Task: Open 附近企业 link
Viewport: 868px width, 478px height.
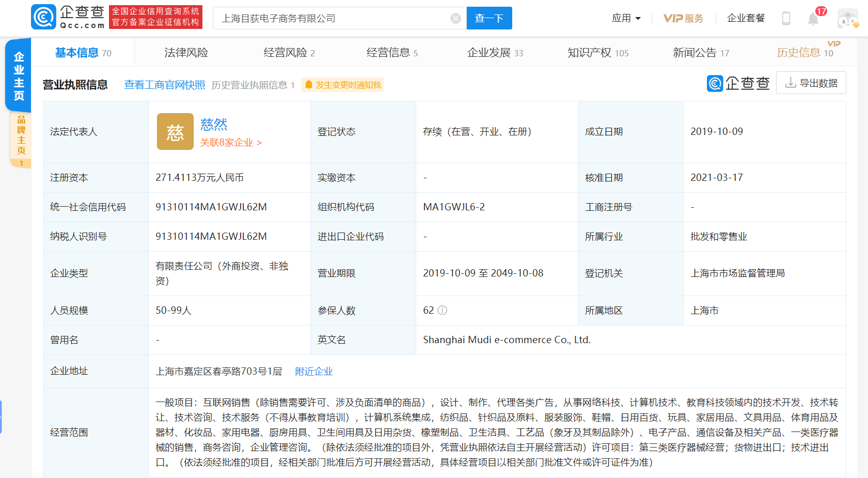Action: pos(314,371)
